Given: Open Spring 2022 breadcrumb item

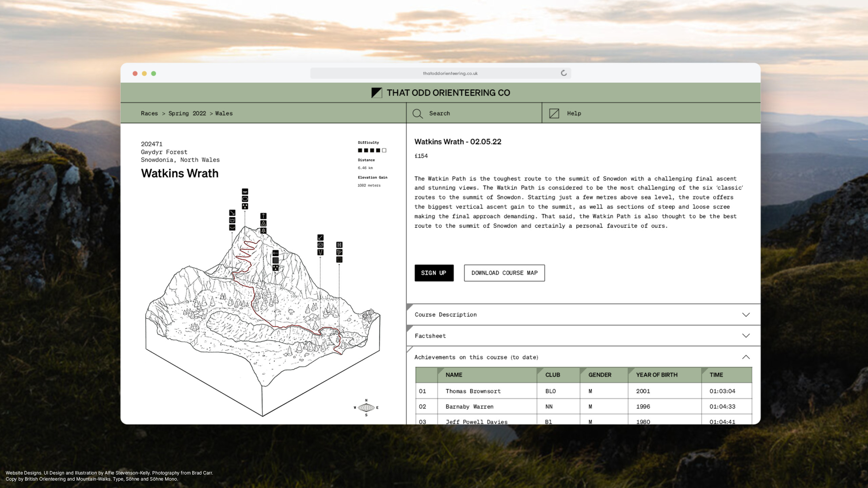Looking at the screenshot, I should click(187, 114).
